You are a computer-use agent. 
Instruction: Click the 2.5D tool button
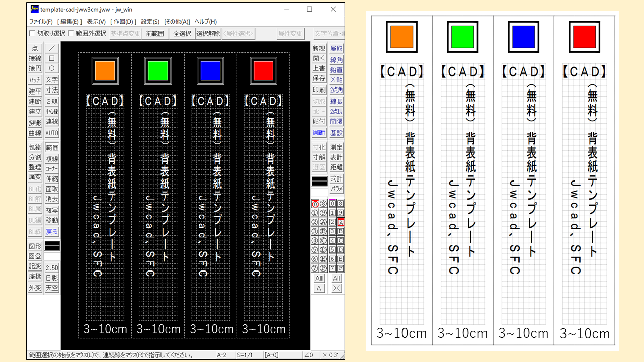click(52, 268)
